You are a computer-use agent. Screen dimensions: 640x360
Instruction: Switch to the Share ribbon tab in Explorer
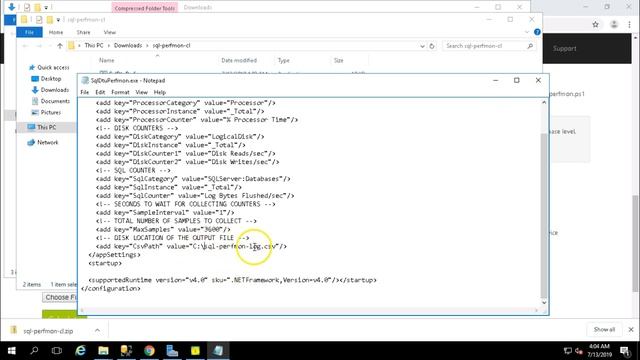coord(83,32)
